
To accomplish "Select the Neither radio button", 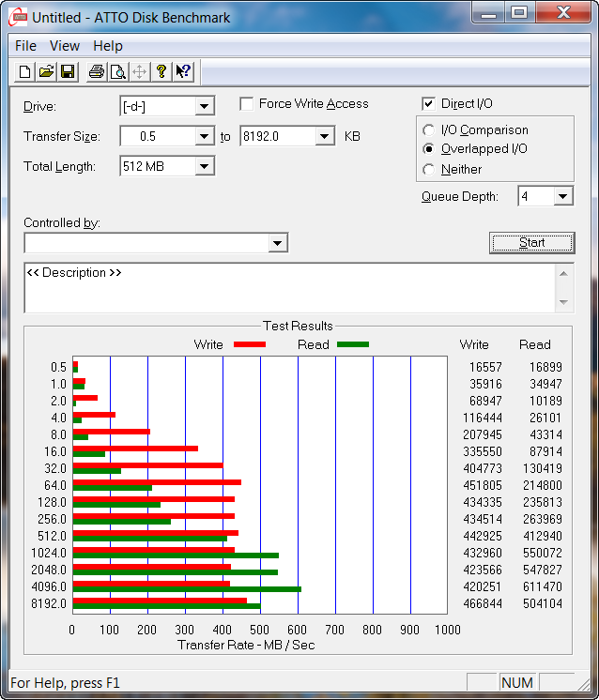I will click(x=428, y=170).
